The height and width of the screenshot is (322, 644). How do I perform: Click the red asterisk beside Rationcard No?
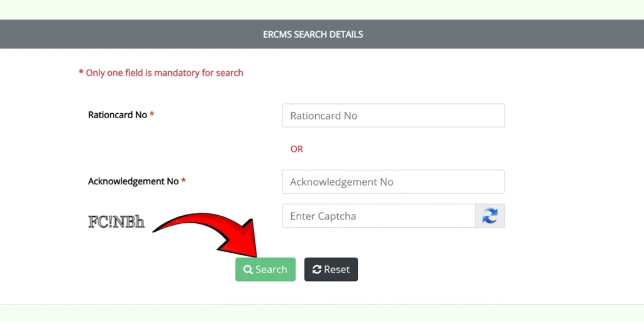click(152, 115)
